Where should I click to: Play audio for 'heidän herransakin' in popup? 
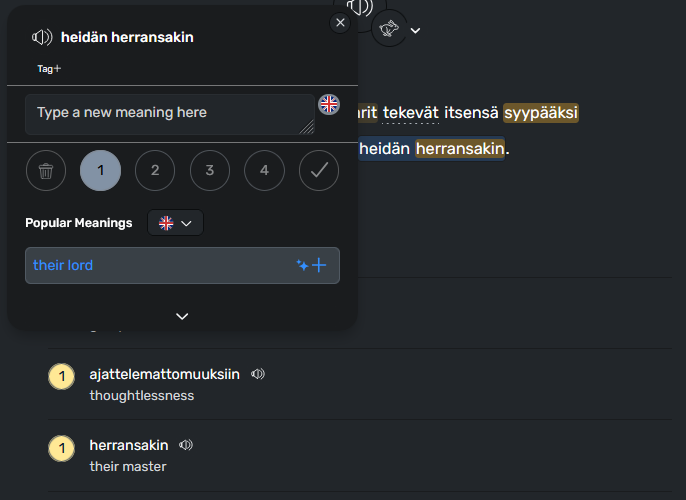pos(42,38)
